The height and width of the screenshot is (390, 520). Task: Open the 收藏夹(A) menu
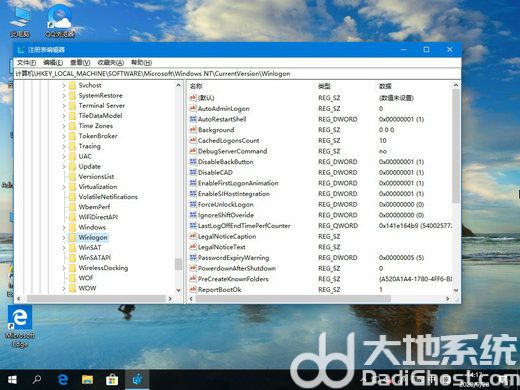[x=111, y=63]
